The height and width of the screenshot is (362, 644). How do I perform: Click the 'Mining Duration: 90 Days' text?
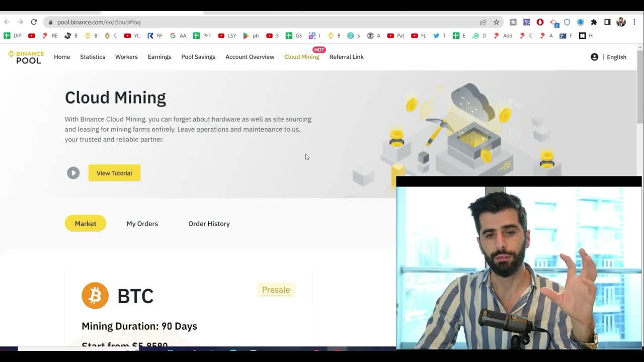139,326
